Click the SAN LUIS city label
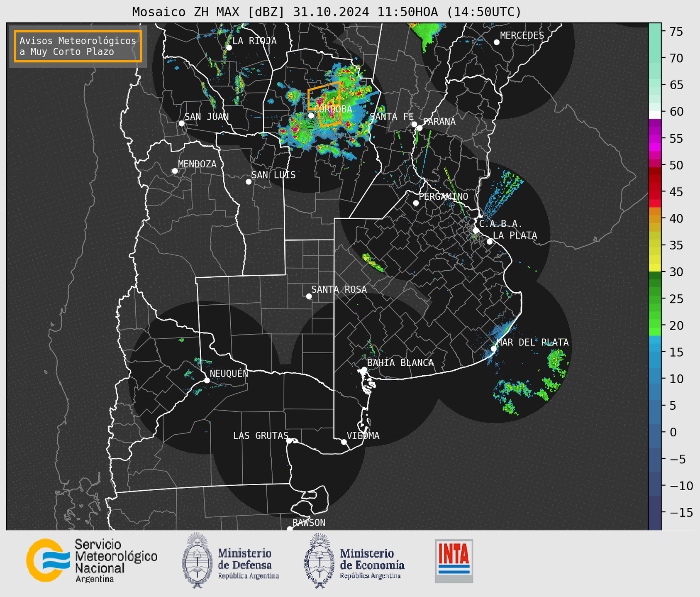Image resolution: width=700 pixels, height=597 pixels. pyautogui.click(x=273, y=175)
